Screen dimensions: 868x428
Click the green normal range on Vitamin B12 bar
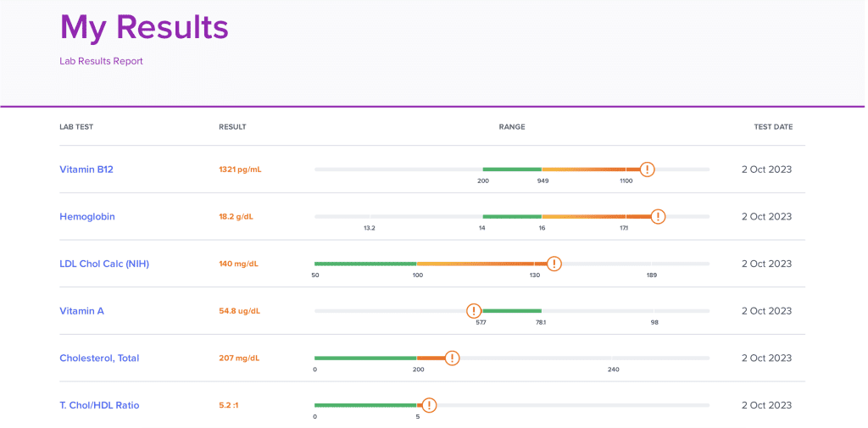click(x=512, y=170)
